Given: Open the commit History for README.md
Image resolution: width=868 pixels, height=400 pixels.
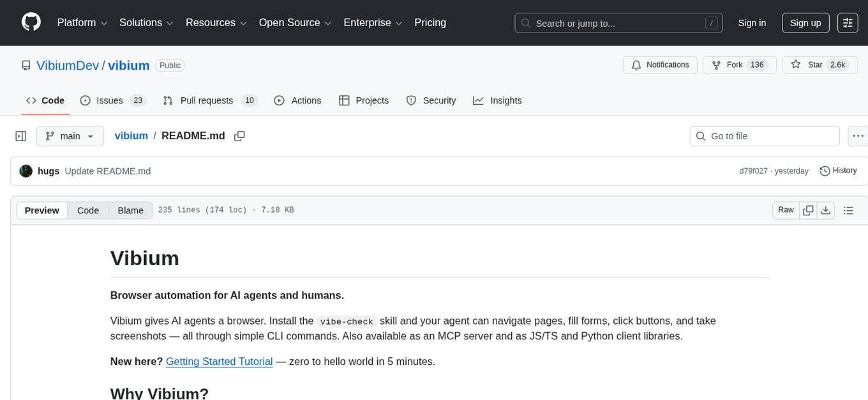Looking at the screenshot, I should [x=838, y=171].
